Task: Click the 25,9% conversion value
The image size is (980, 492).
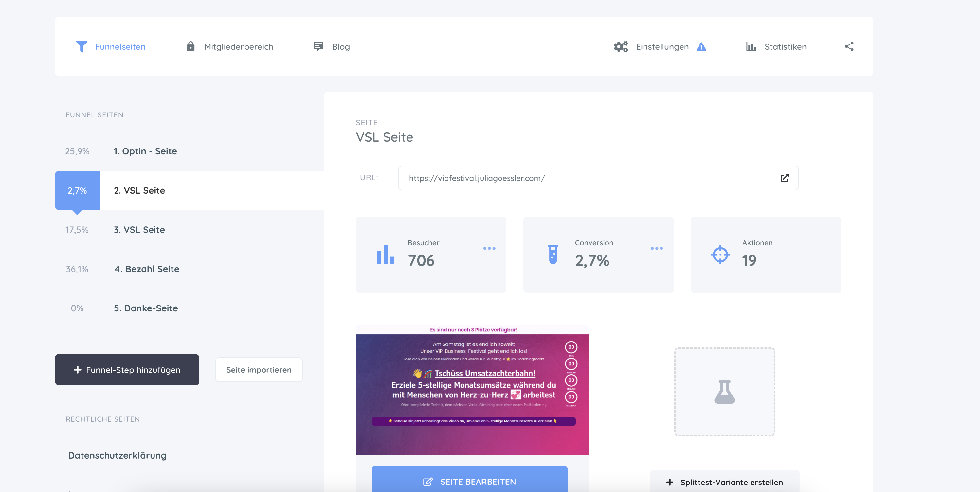Action: [77, 151]
